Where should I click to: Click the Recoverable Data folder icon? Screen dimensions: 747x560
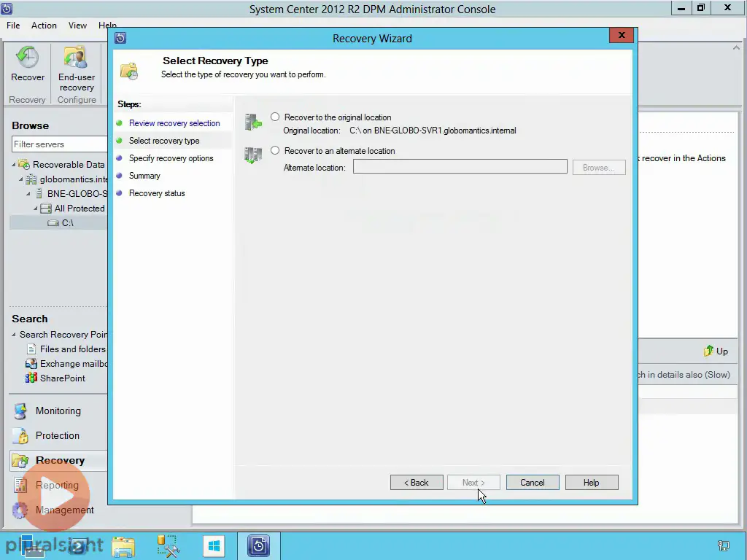tap(24, 164)
